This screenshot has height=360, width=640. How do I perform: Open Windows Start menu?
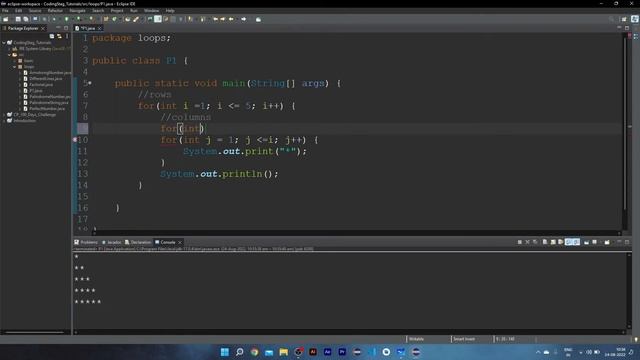(x=224, y=352)
